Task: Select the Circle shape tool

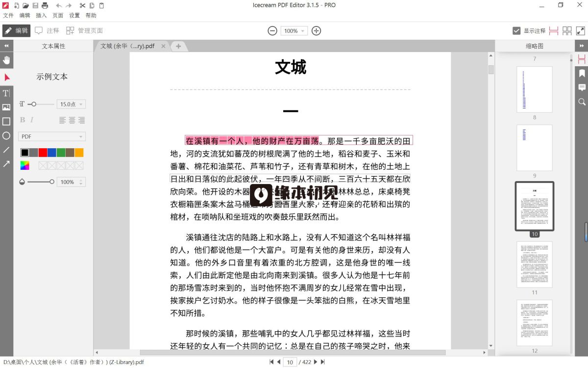Action: pos(6,135)
